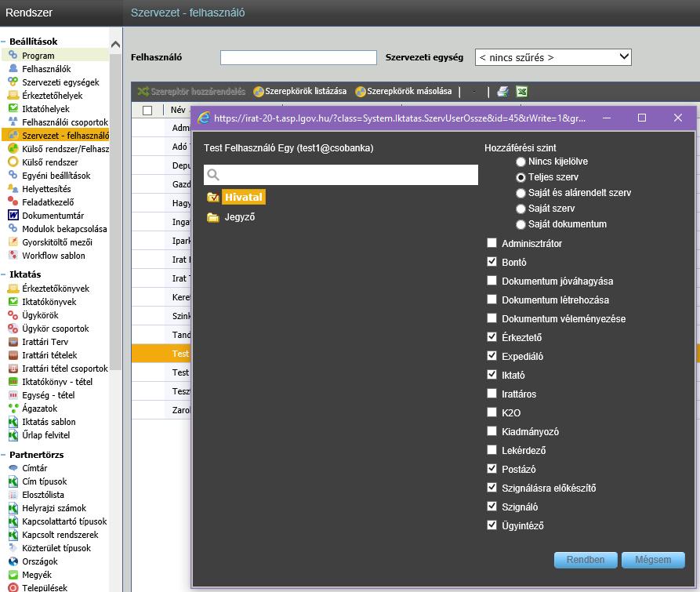This screenshot has height=592, width=700.
Task: Open Iktatóhelyek sidebar item
Action: tap(45, 109)
